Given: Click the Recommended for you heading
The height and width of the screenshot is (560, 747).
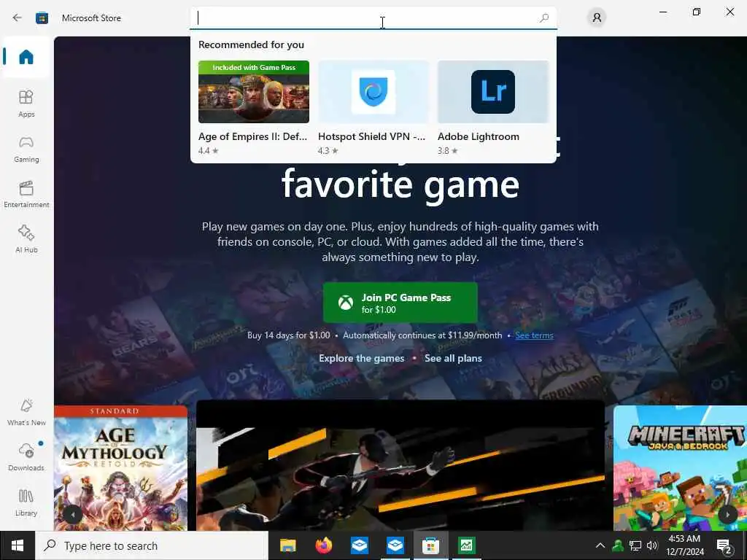Looking at the screenshot, I should pos(251,44).
